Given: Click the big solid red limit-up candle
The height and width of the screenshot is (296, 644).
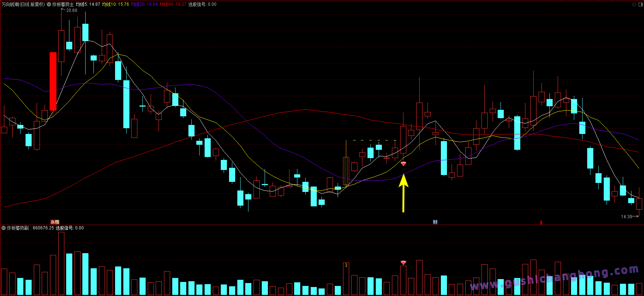Looking at the screenshot, I should (53, 81).
